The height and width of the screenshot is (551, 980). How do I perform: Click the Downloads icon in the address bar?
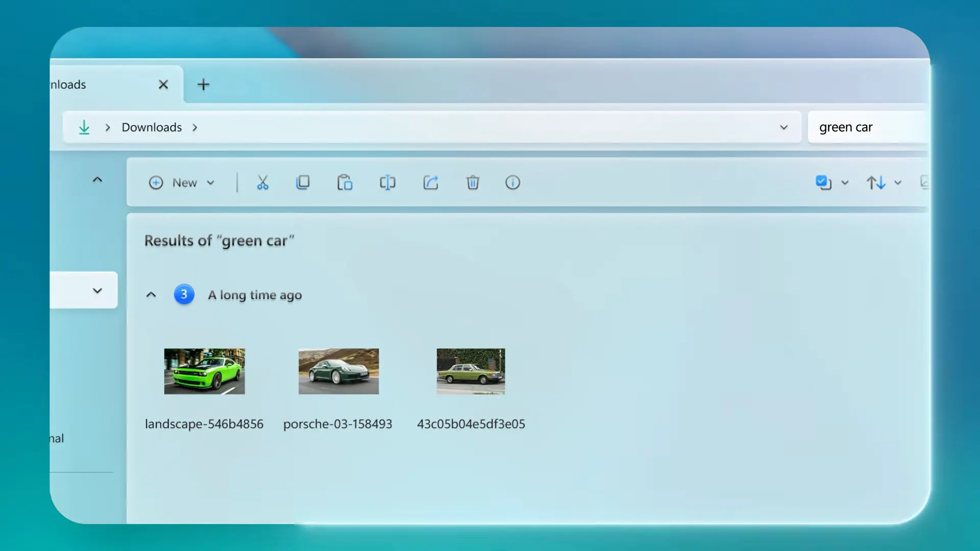[84, 127]
